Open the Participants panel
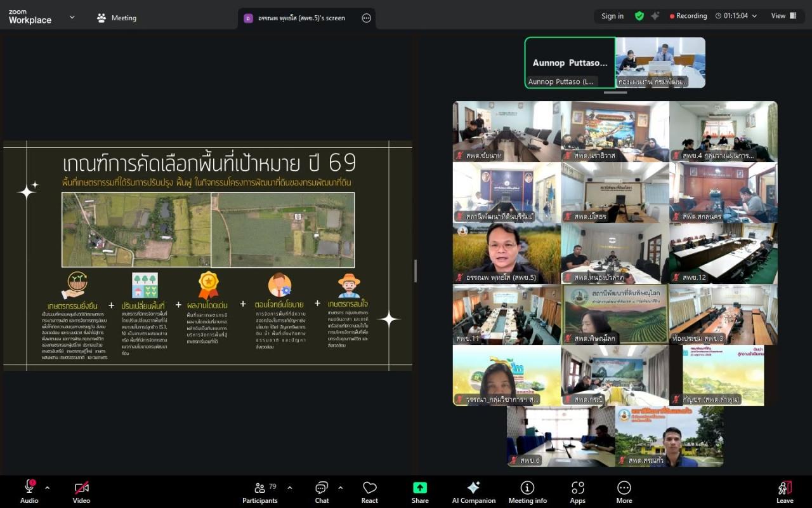The height and width of the screenshot is (508, 812). click(260, 492)
